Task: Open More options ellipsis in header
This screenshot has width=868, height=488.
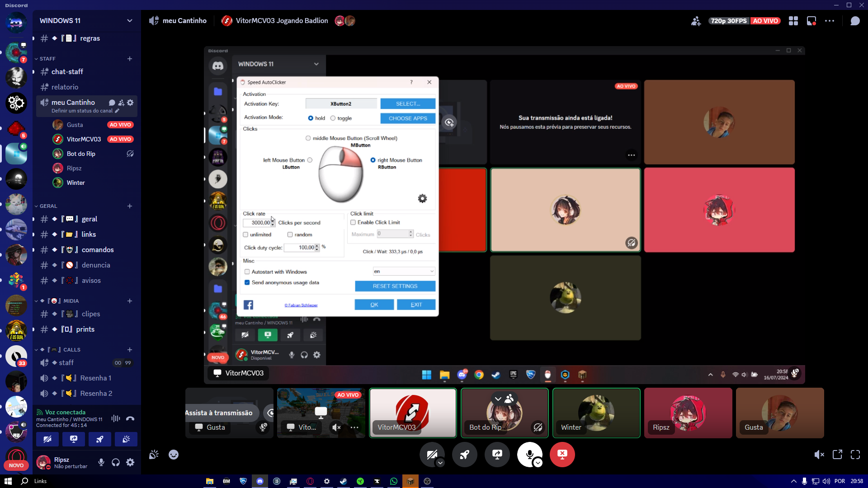Action: [x=830, y=21]
